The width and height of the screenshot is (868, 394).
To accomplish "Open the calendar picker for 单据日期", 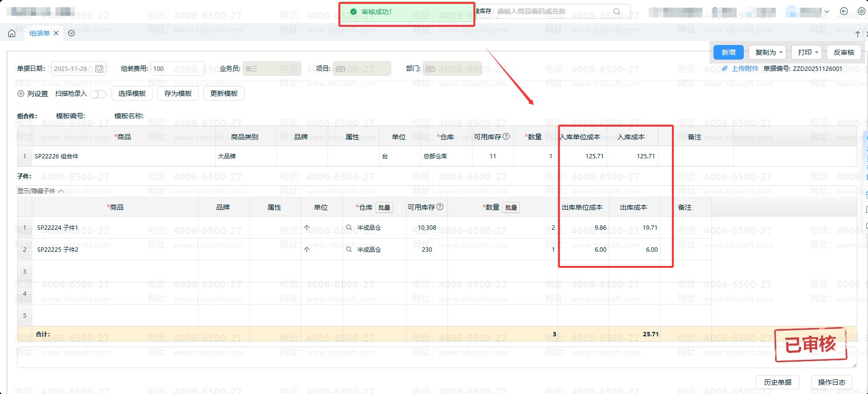I will click(x=99, y=69).
